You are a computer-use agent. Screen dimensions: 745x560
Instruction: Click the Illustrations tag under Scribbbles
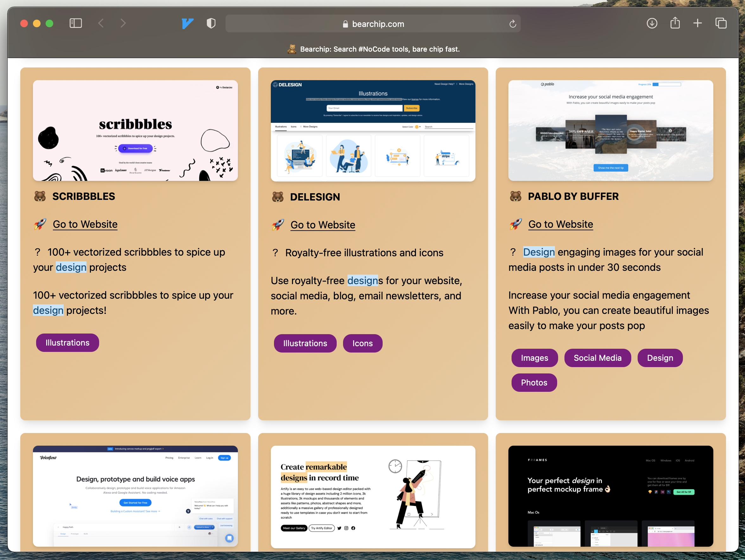pyautogui.click(x=67, y=342)
